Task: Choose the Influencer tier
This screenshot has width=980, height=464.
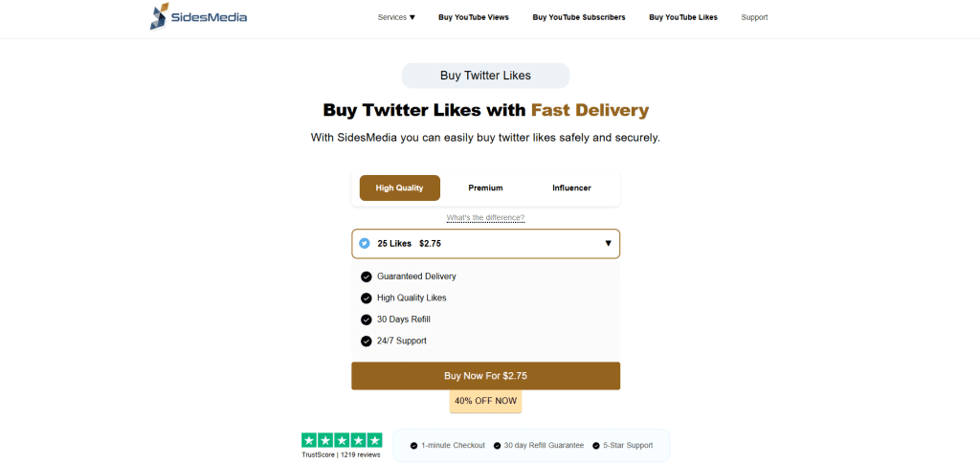Action: click(571, 188)
